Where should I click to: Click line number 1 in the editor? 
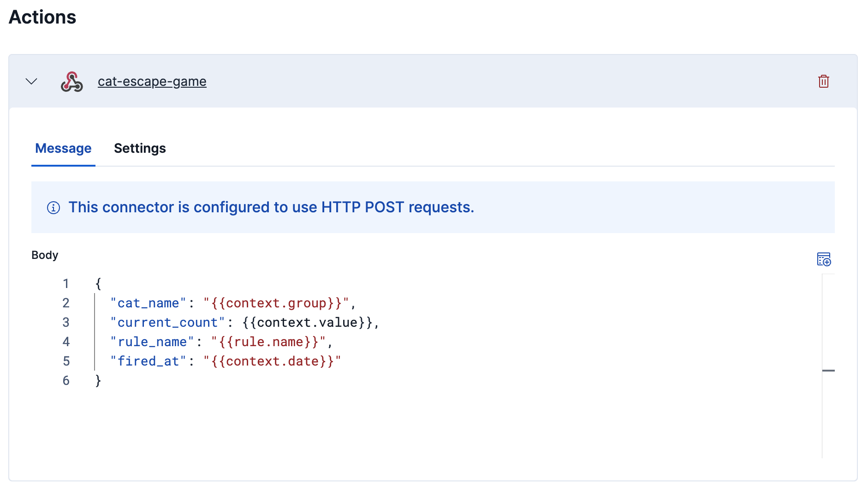(x=66, y=283)
